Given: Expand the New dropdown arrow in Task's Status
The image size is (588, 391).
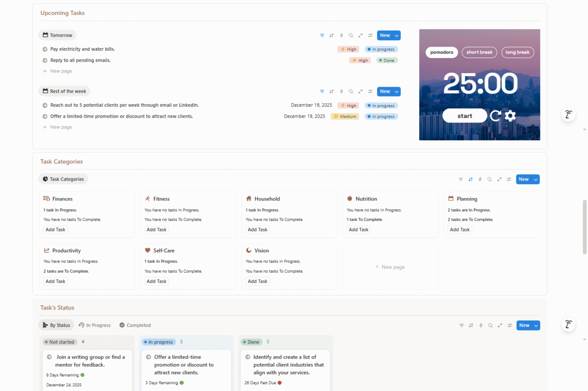Looking at the screenshot, I should pyautogui.click(x=536, y=326).
